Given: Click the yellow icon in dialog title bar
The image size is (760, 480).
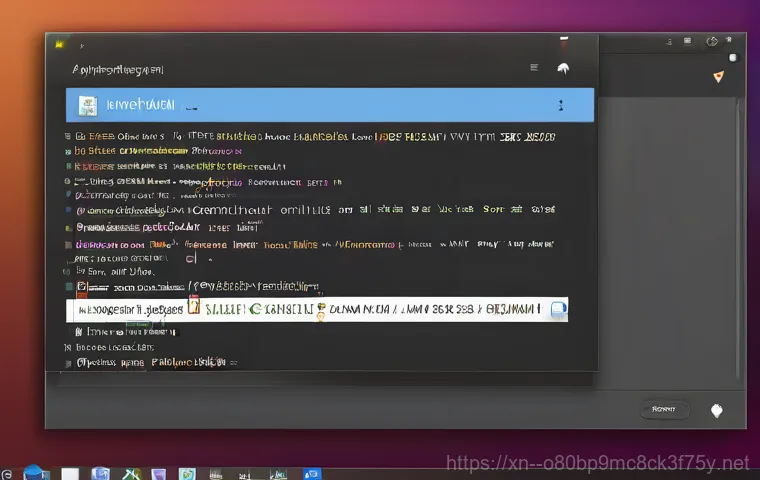Looking at the screenshot, I should [x=60, y=44].
